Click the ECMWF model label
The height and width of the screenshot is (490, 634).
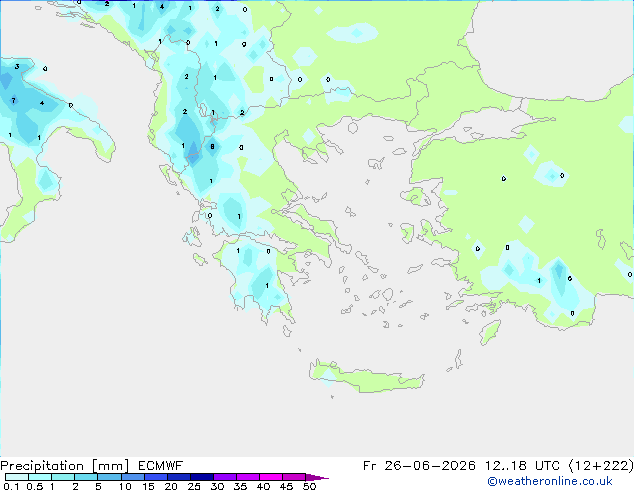tap(160, 466)
